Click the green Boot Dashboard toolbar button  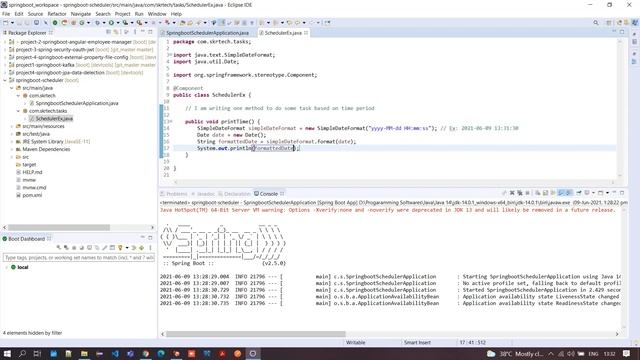tap(55, 22)
